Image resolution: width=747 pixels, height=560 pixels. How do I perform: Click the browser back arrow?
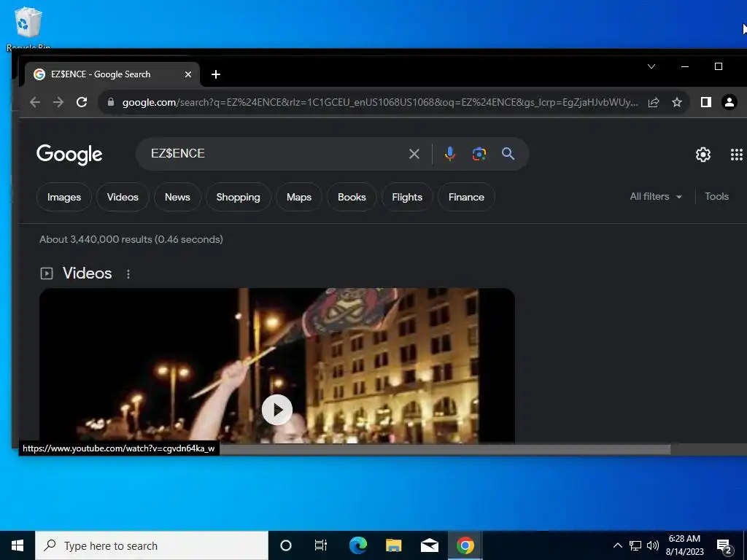[35, 102]
